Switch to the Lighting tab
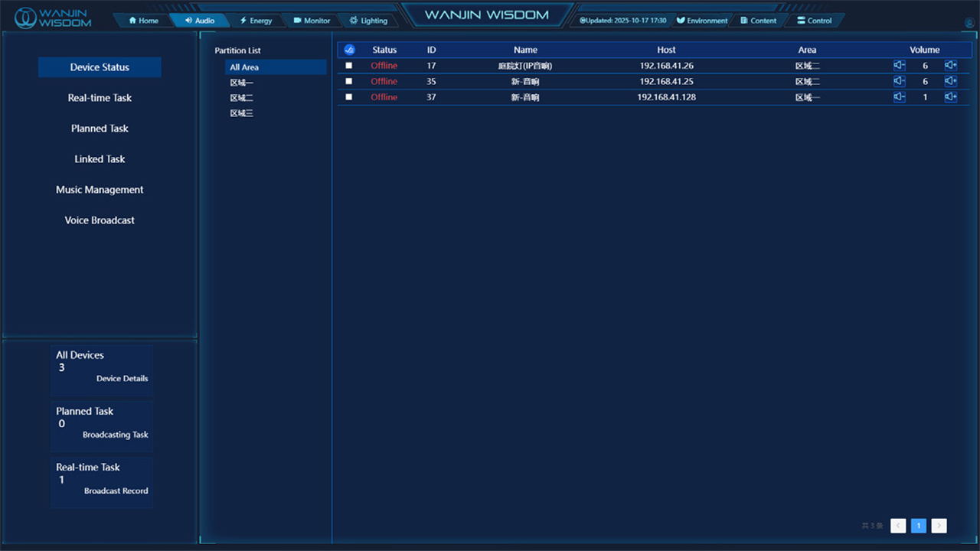The height and width of the screenshot is (551, 980). pyautogui.click(x=368, y=21)
